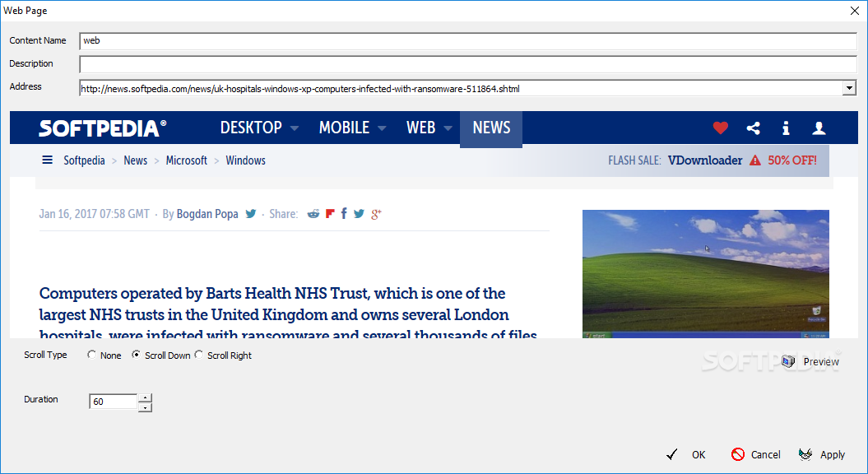The image size is (868, 474).
Task: Click into the Content Name field
Action: tap(468, 41)
